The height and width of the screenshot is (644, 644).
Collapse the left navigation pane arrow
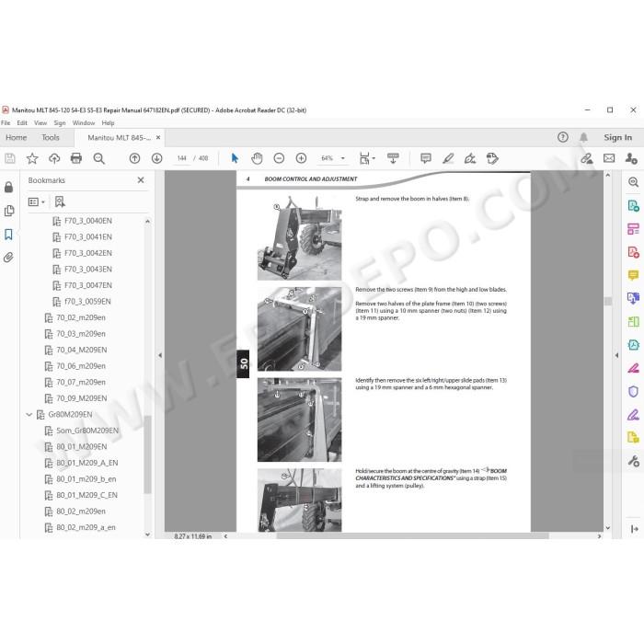pyautogui.click(x=160, y=355)
